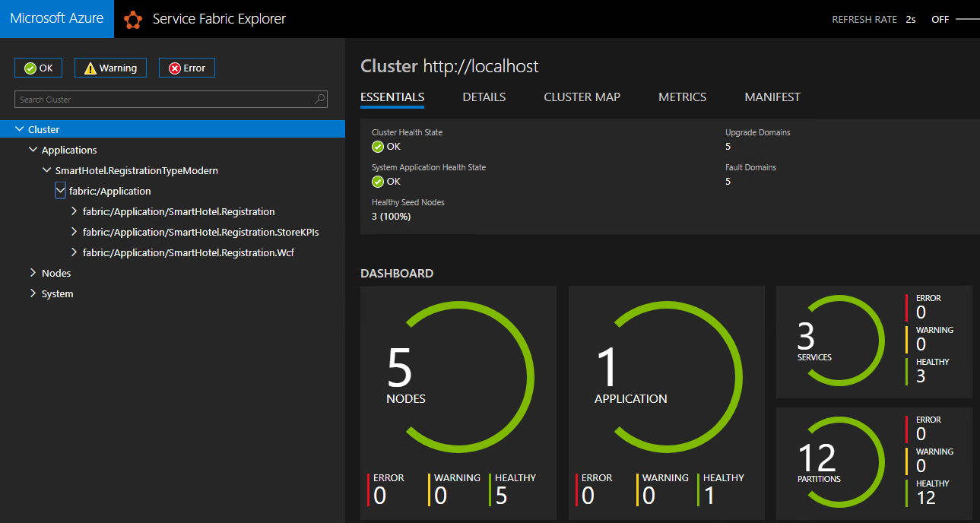This screenshot has height=523, width=980.
Task: Click the search magnifier icon
Action: click(x=320, y=99)
